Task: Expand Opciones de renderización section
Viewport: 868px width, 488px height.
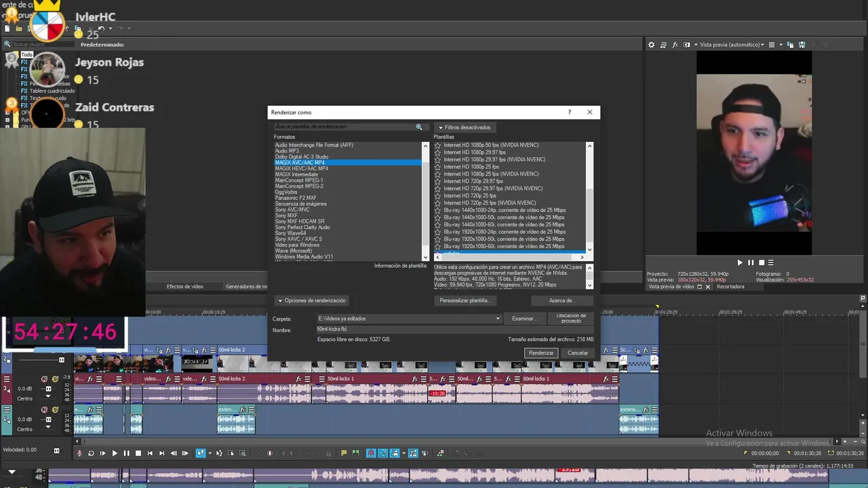Action: (311, 300)
